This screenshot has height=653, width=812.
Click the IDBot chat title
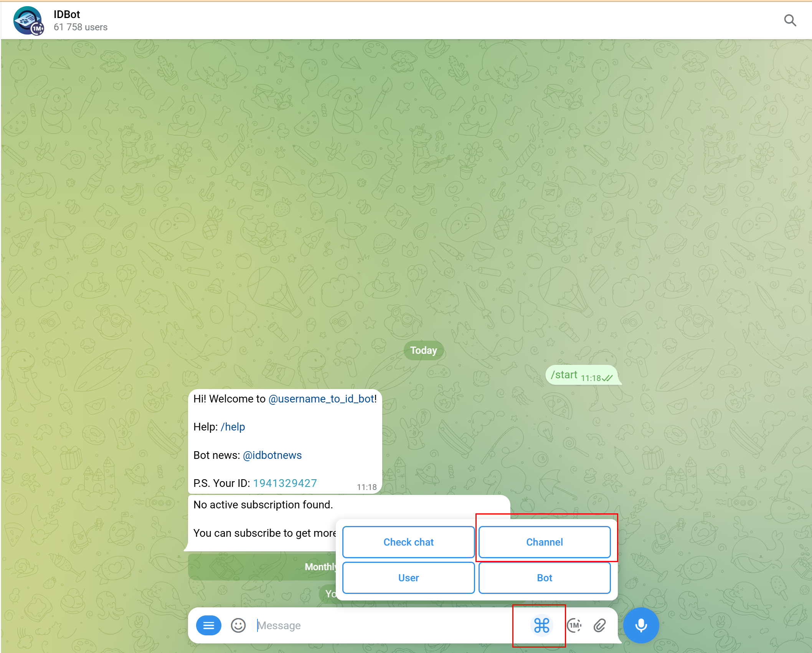tap(67, 15)
